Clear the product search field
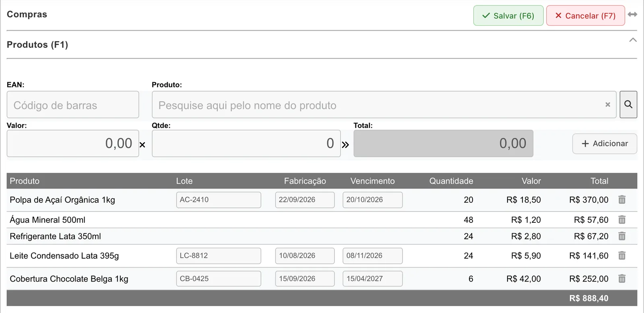This screenshot has height=313, width=644. pos(608,105)
